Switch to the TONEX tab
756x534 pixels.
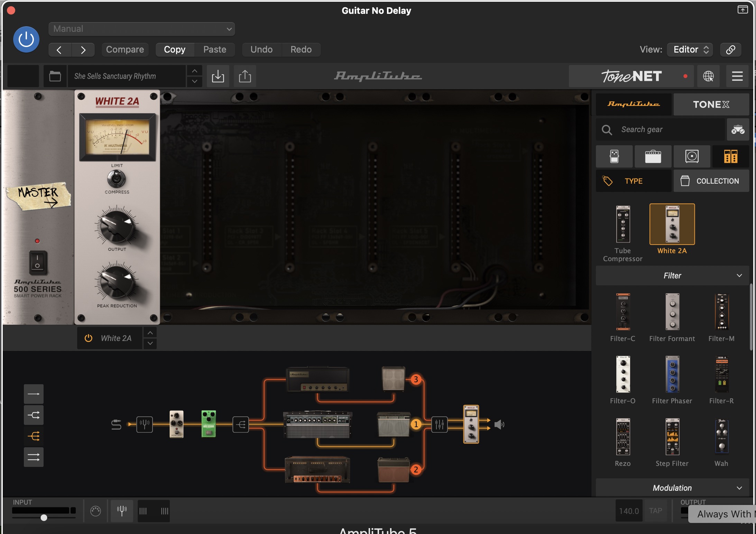pos(711,104)
